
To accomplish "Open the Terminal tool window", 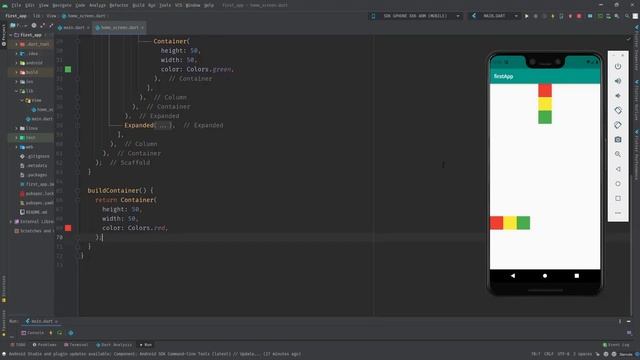I will pyautogui.click(x=76, y=345).
